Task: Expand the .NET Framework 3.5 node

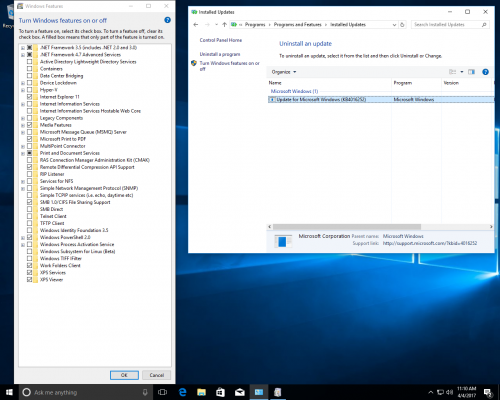Action: [23, 48]
